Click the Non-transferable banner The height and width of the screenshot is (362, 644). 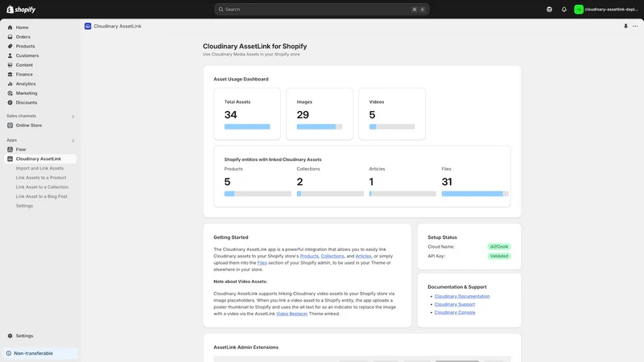40,353
